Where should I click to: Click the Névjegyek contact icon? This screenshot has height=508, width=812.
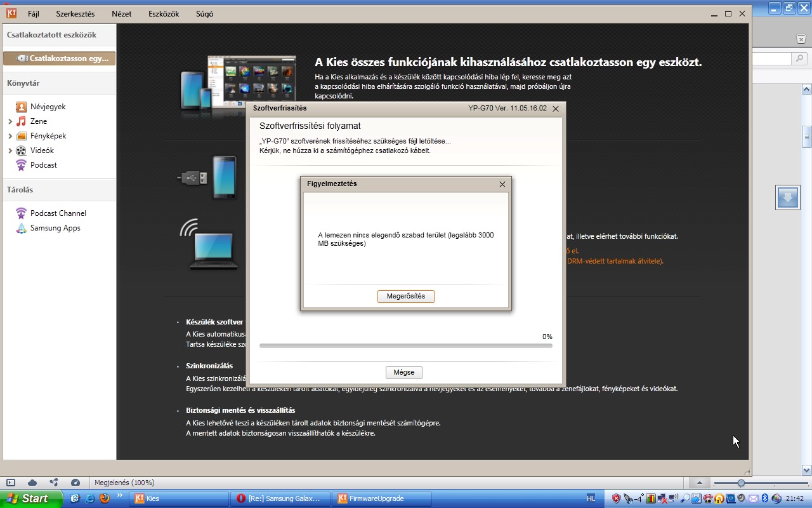point(22,107)
